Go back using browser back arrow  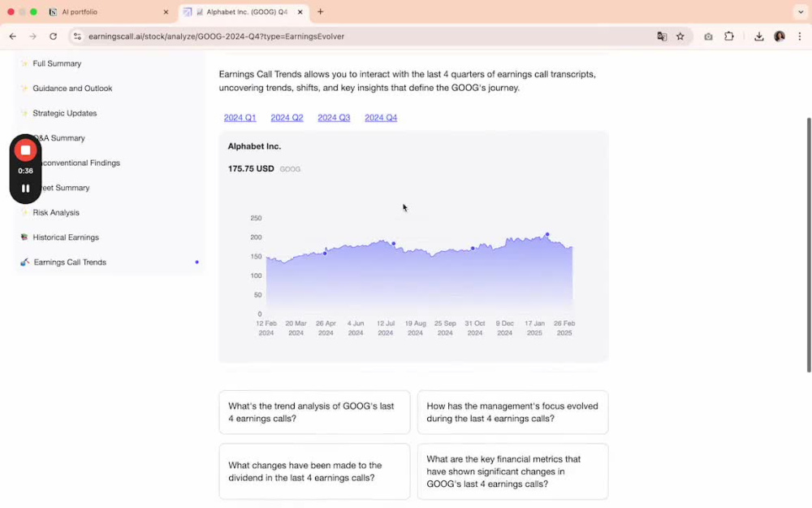tap(12, 37)
